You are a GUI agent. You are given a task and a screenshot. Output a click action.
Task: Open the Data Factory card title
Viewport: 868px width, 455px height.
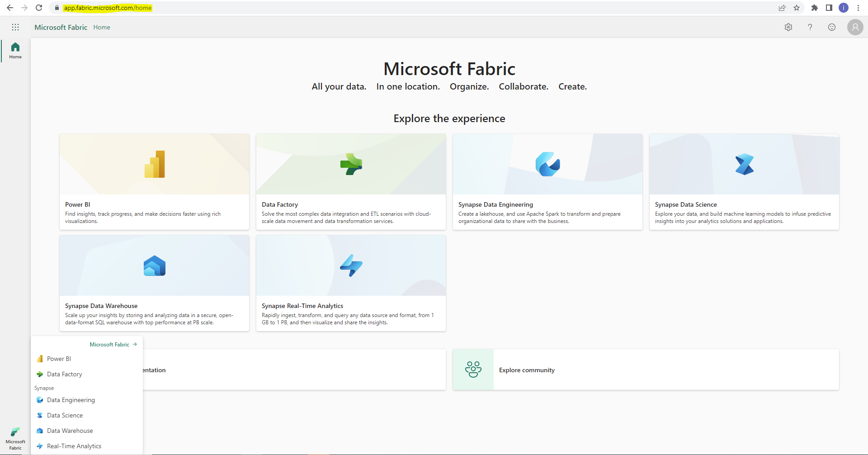click(280, 204)
